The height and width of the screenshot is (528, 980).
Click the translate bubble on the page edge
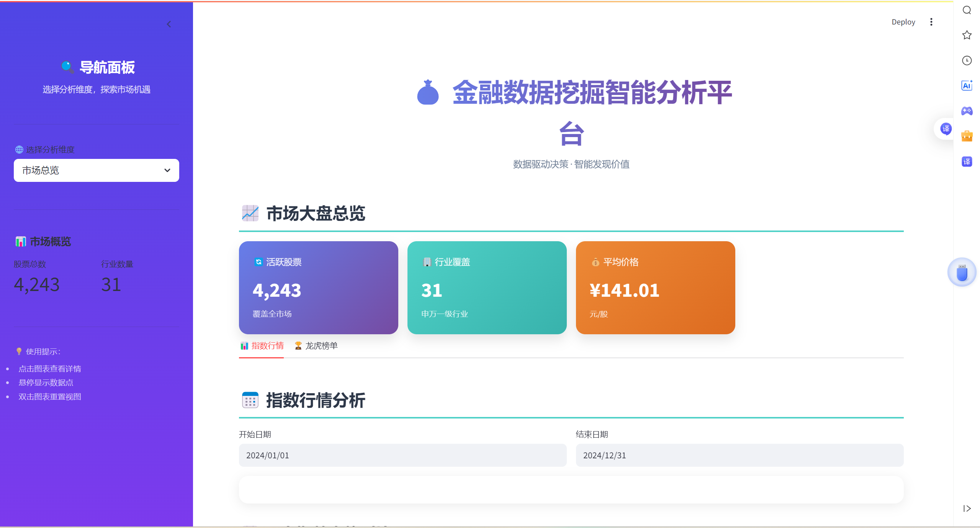point(946,129)
